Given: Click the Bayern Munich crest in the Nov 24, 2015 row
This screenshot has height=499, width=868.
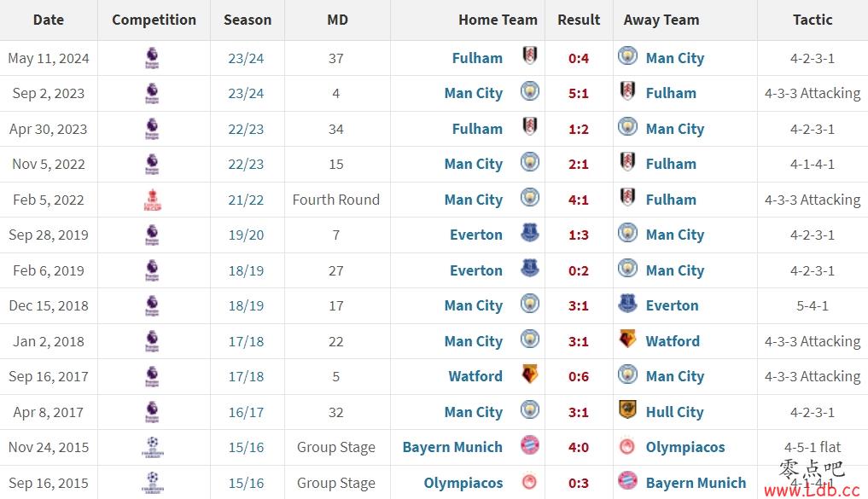Looking at the screenshot, I should pos(530,445).
